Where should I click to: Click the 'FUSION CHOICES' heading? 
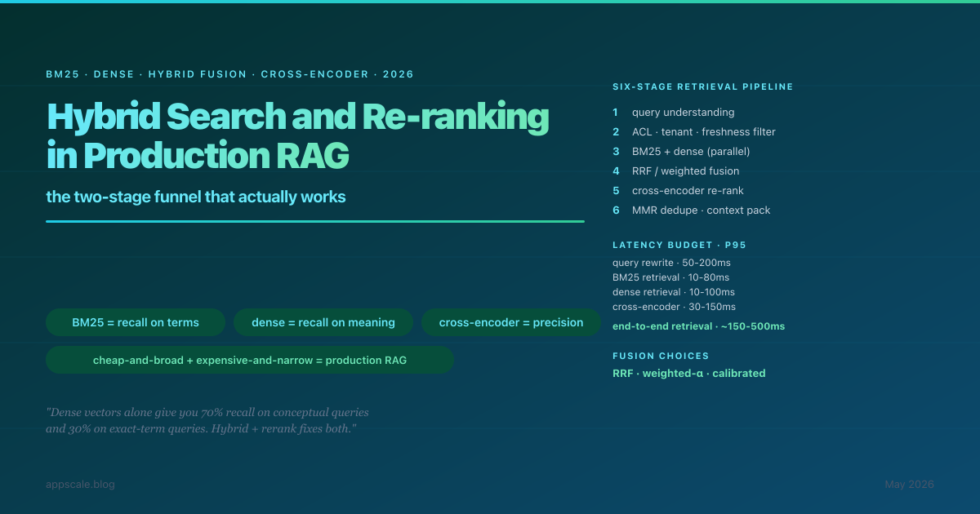point(661,356)
